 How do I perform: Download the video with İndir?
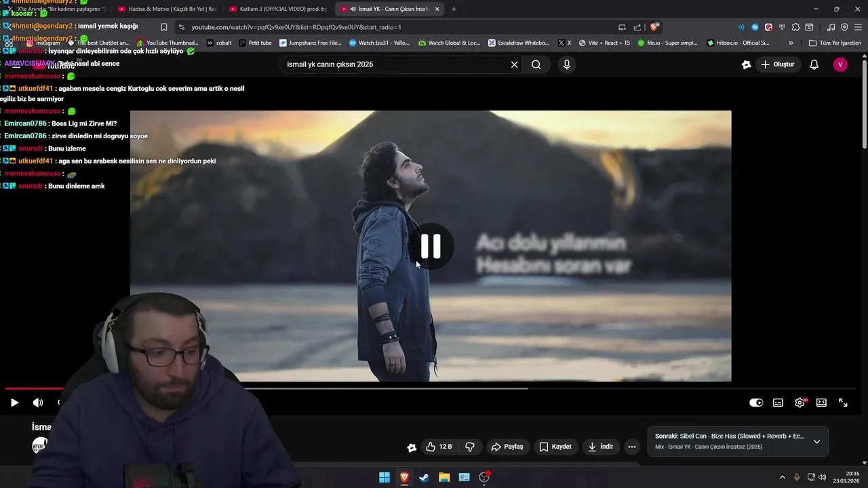tap(600, 447)
